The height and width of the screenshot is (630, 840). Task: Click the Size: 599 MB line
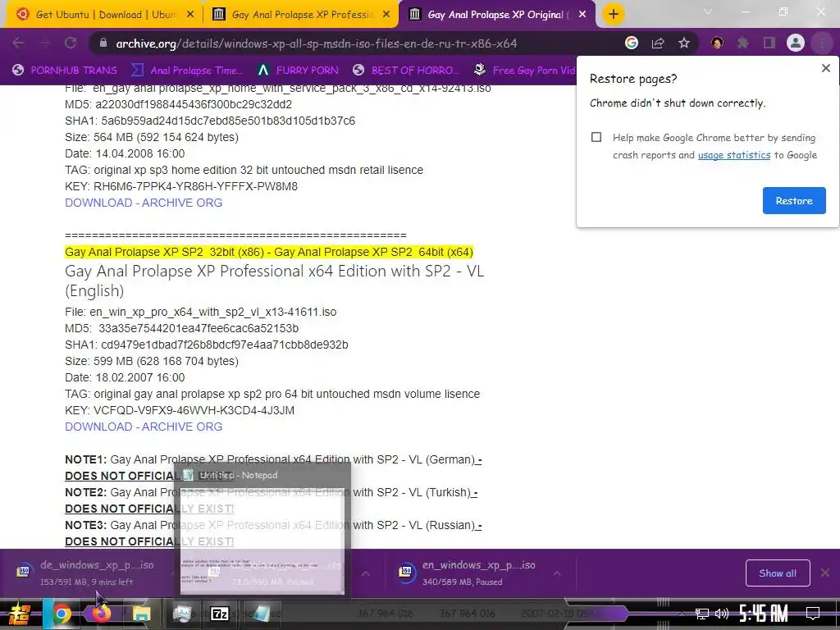(x=152, y=361)
